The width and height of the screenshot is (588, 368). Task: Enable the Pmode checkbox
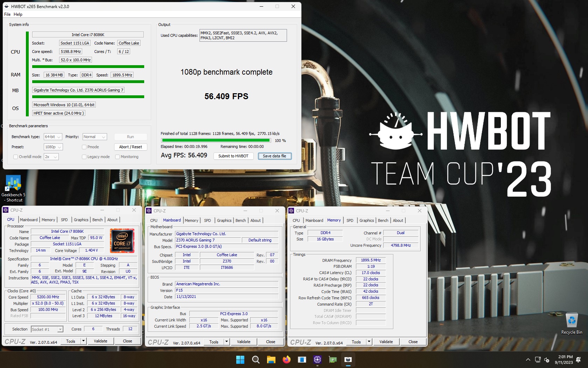click(x=84, y=147)
